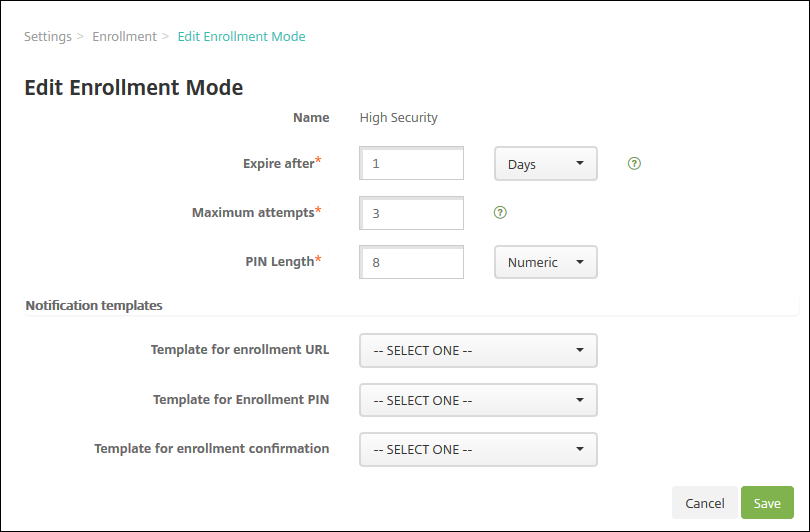Screen dimensions: 810x532
Task: Expand Template for Enrollment PIN dropdown
Action: coord(478,400)
